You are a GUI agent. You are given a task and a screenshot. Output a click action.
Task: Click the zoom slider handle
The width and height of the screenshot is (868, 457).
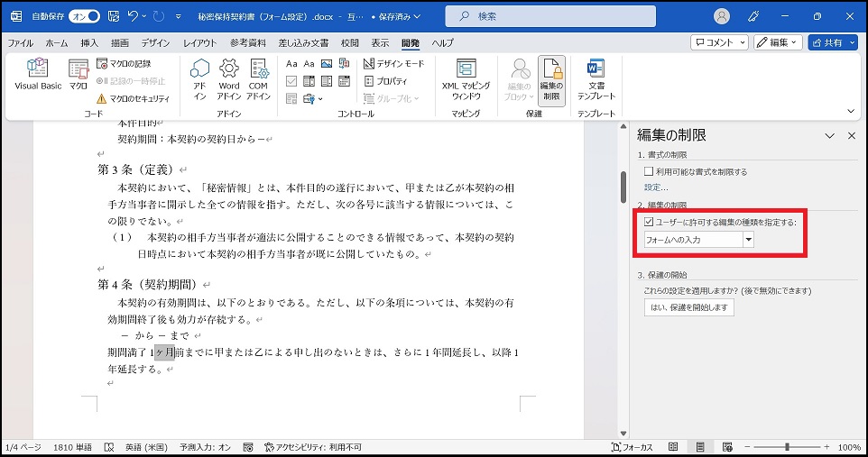(x=787, y=446)
